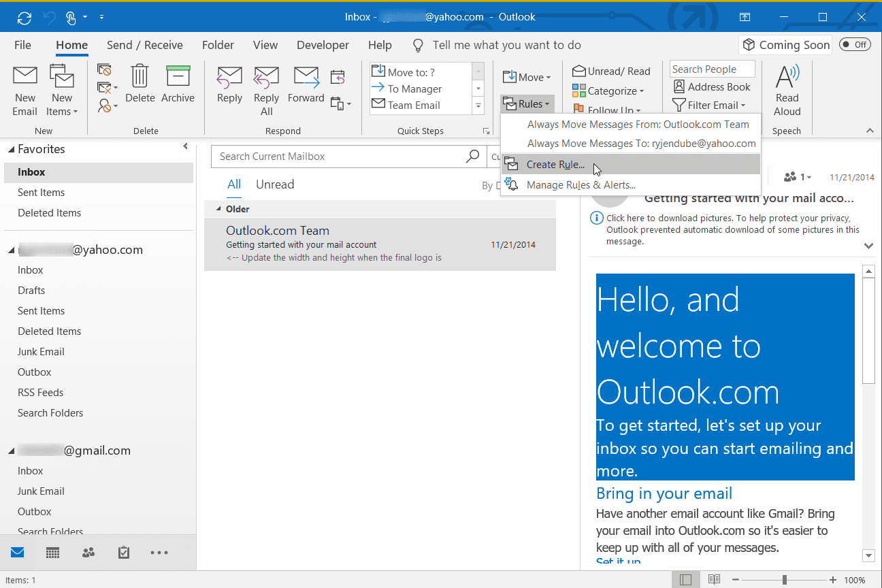882x588 pixels.
Task: Select the Move to: ? quick step
Action: [420, 72]
